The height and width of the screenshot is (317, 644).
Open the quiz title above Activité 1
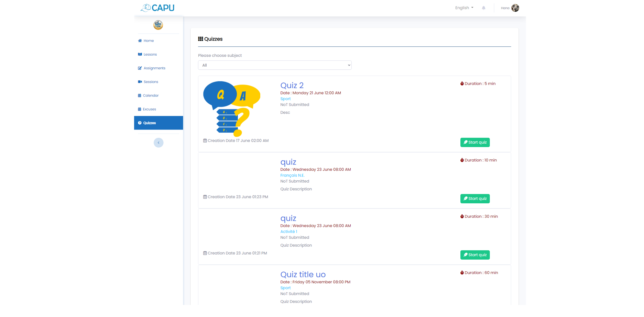tap(288, 218)
